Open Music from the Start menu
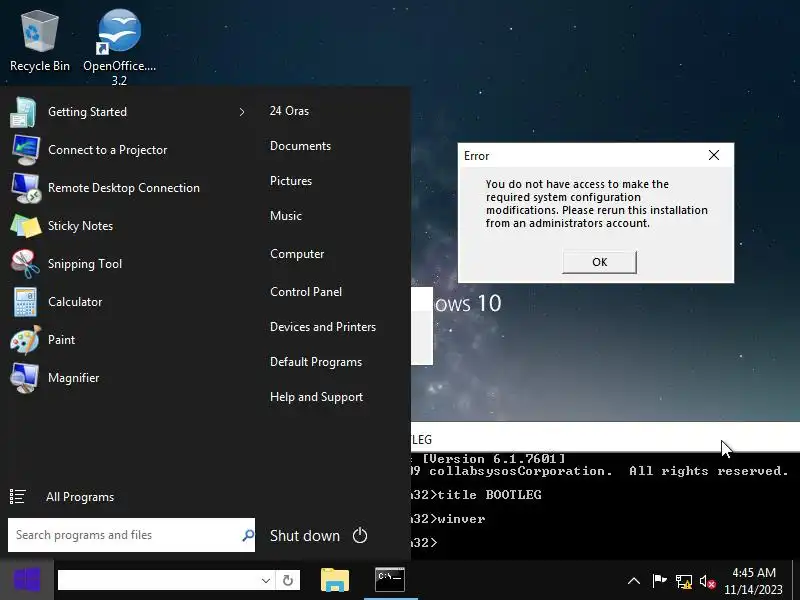The image size is (800, 600). tap(286, 216)
